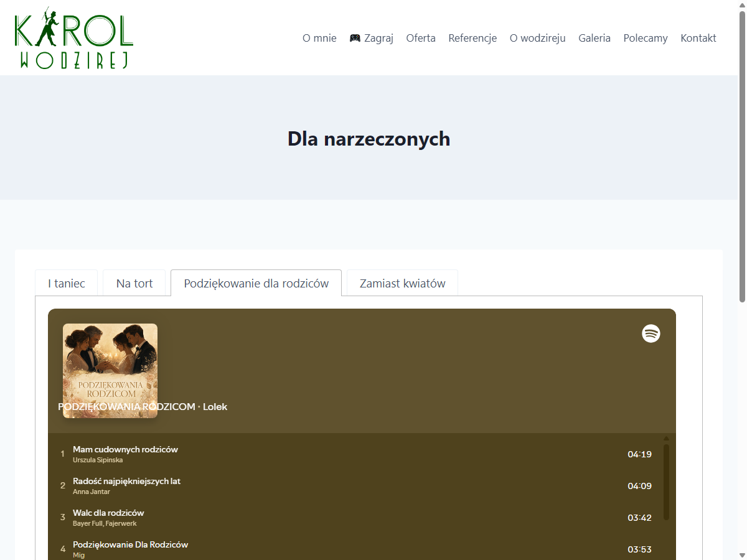
Task: Click the playlist tracklist scrollbar thumb
Action: pyautogui.click(x=666, y=482)
